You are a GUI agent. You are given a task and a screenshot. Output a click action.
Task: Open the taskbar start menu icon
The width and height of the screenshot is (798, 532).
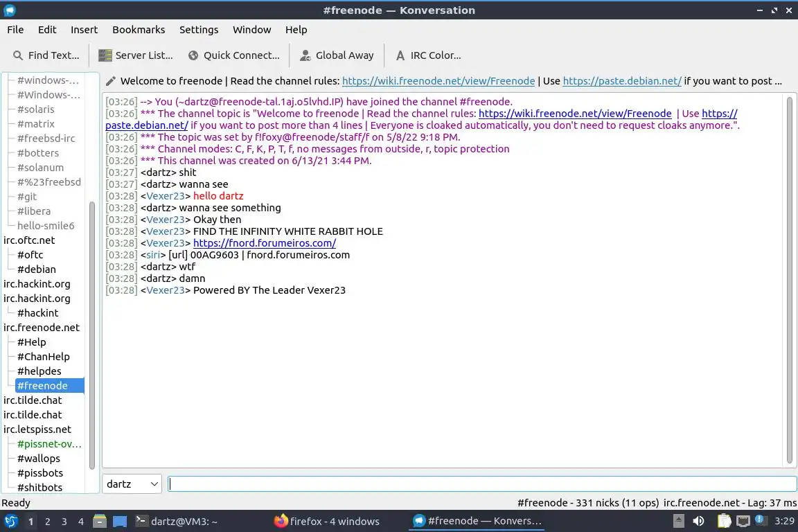click(x=10, y=522)
